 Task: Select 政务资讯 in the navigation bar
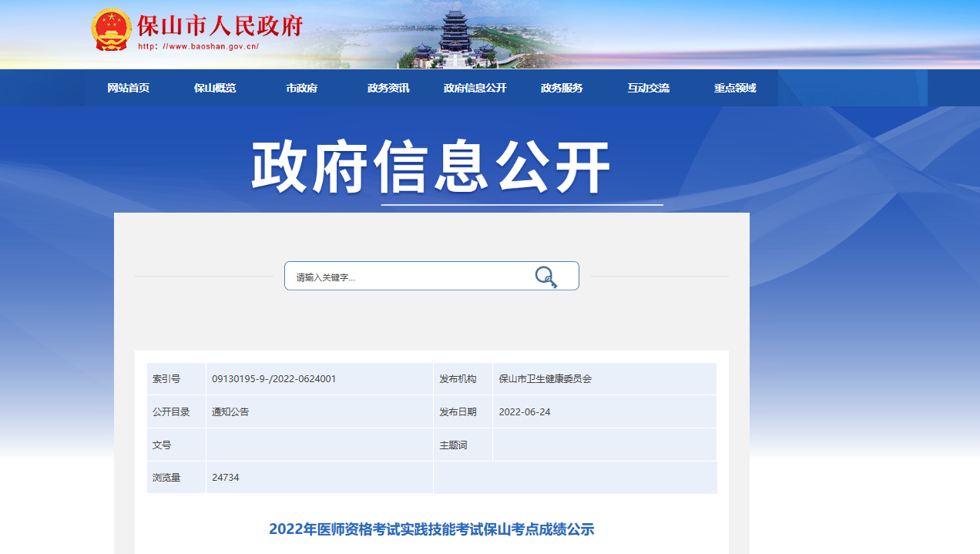coord(388,88)
